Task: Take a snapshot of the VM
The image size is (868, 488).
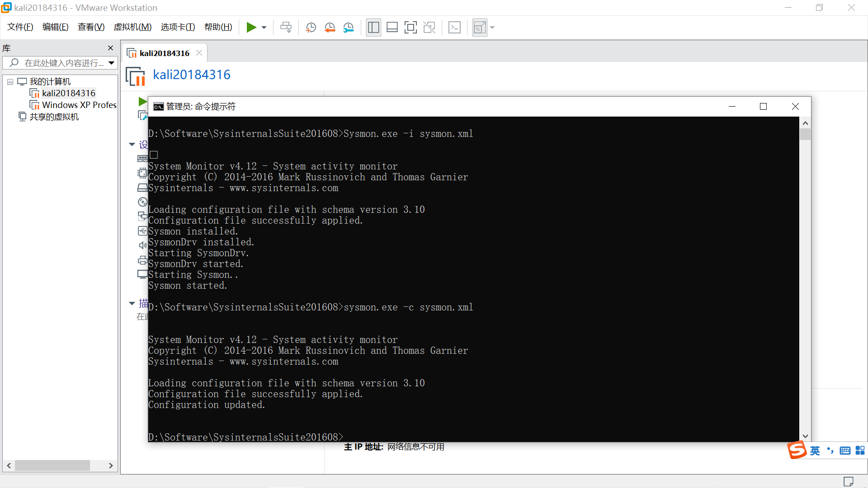Action: 311,28
